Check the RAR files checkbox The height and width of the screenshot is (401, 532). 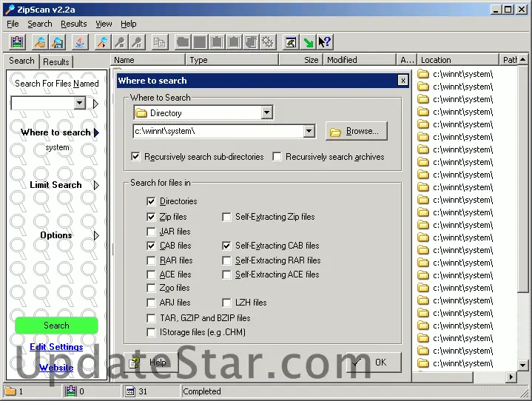151,260
